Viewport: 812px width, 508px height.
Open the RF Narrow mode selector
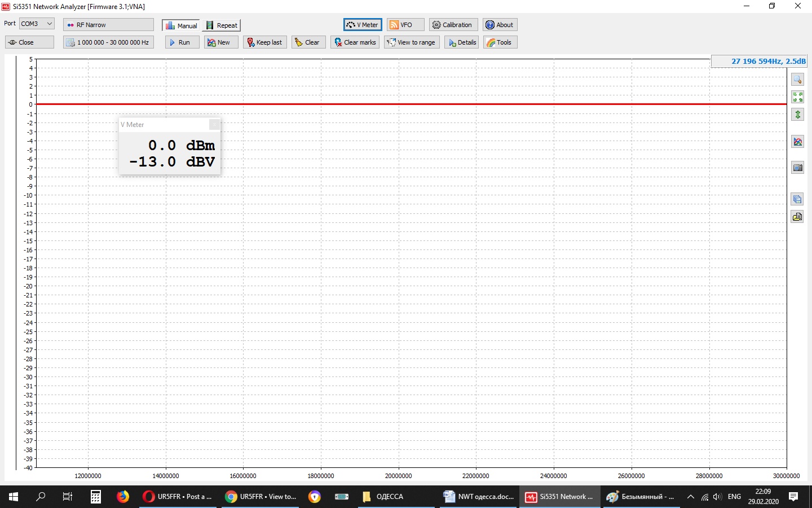point(108,25)
